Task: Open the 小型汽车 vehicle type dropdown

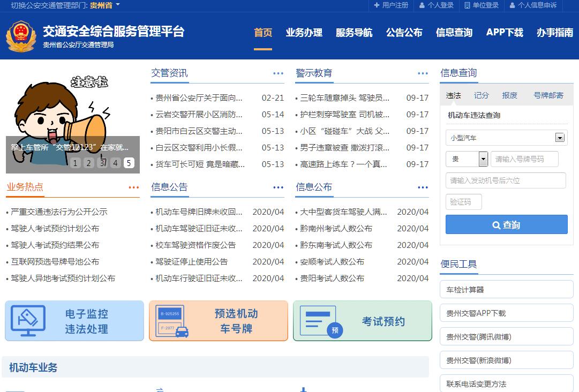Action: (506, 138)
